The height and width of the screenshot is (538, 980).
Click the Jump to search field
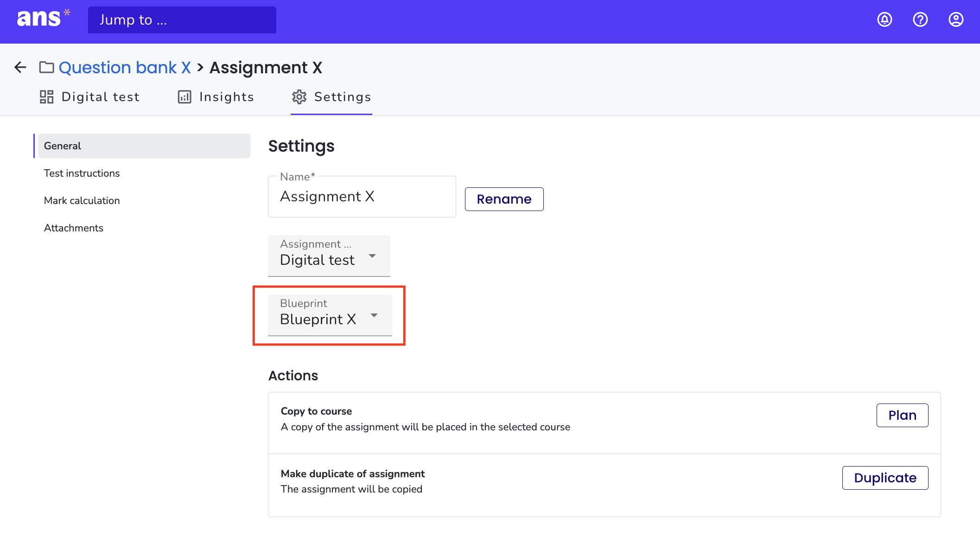point(182,19)
